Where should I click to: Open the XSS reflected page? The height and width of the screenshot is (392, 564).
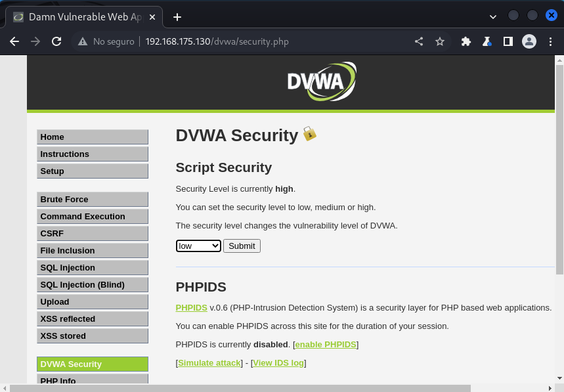pyautogui.click(x=93, y=319)
